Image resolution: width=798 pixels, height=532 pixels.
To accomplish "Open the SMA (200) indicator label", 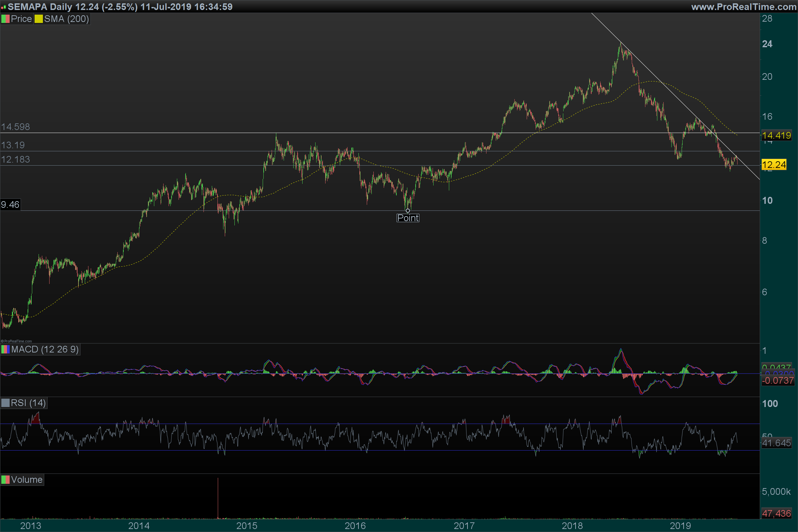I will 66,19.
